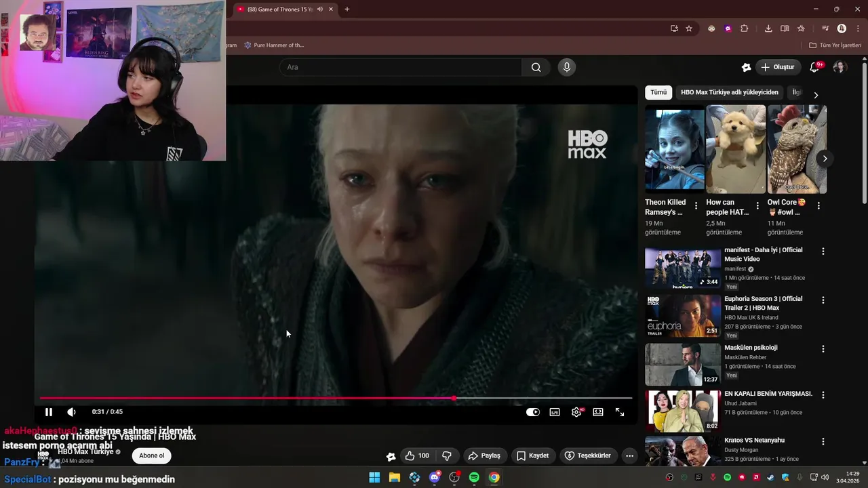
Task: Save video with Kaydet button
Action: [533, 455]
